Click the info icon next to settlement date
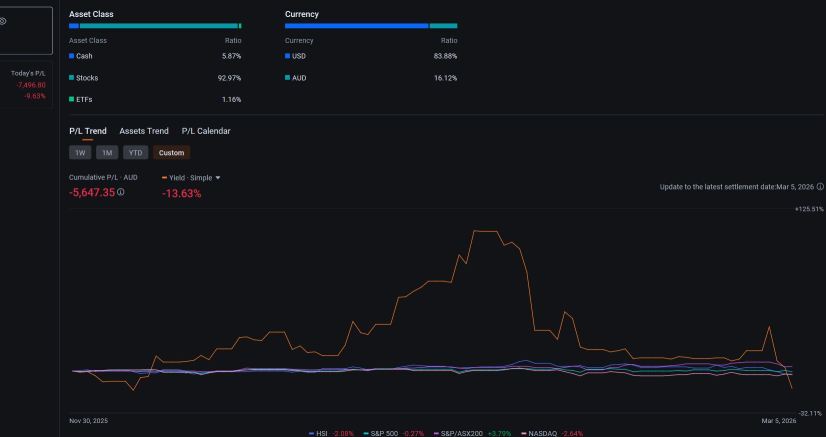826x437 pixels. tap(820, 187)
